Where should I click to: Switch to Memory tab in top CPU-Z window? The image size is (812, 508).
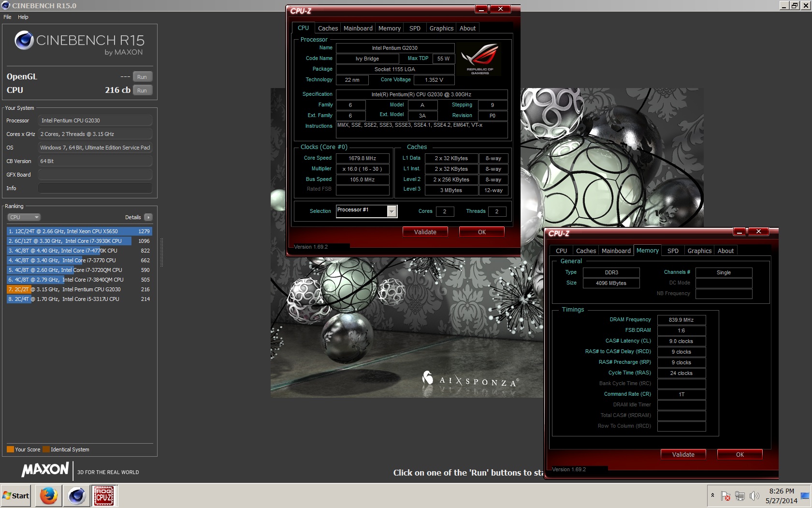[x=389, y=29]
